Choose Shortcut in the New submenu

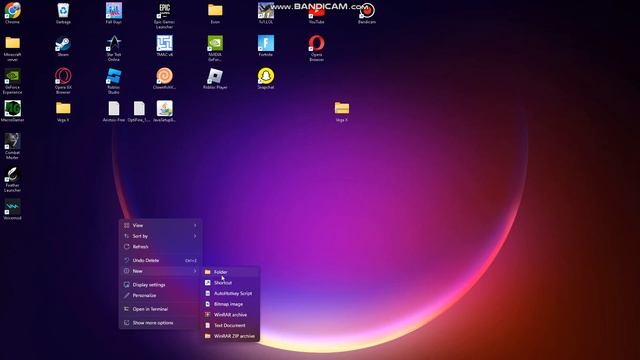231,282
